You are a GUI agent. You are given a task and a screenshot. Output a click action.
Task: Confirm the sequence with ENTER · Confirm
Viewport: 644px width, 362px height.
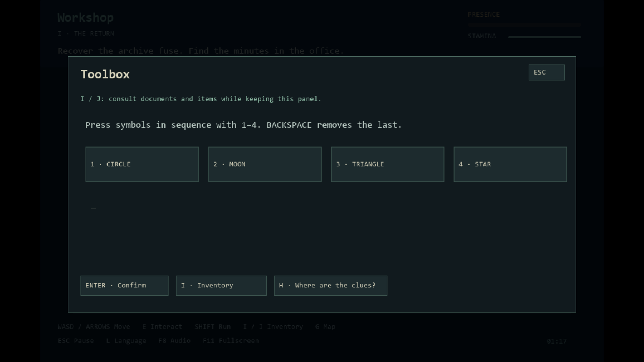pos(124,286)
